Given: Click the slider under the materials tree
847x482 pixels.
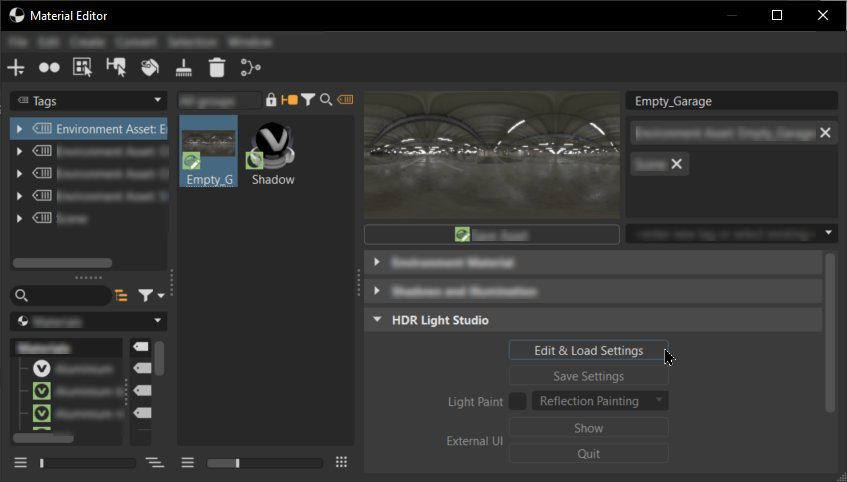Looking at the screenshot, I should click(x=88, y=463).
